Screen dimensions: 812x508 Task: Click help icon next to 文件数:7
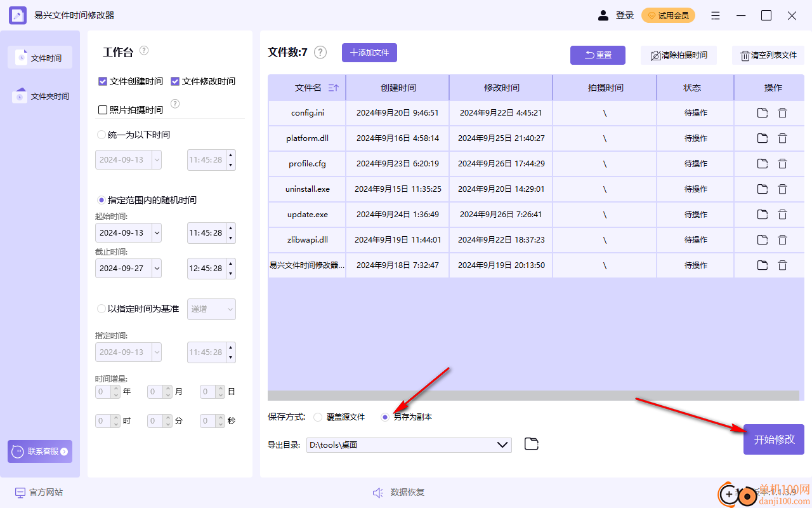[x=320, y=53]
